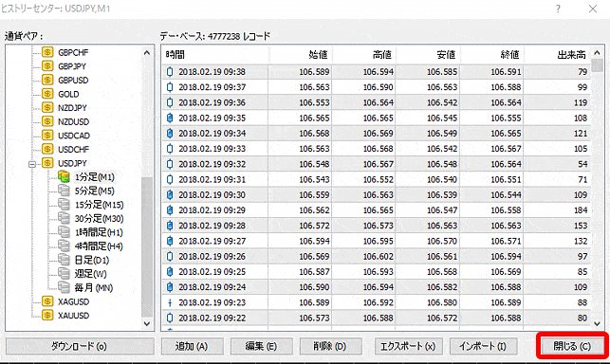Click the GBPCHF currency symbol icon
This screenshot has width=610, height=364.
pos(47,52)
